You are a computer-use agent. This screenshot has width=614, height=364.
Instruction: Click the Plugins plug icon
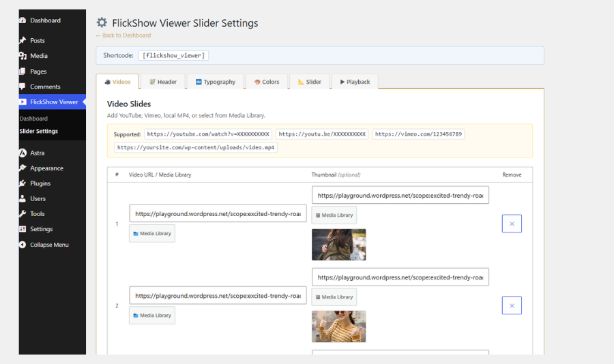tap(23, 183)
